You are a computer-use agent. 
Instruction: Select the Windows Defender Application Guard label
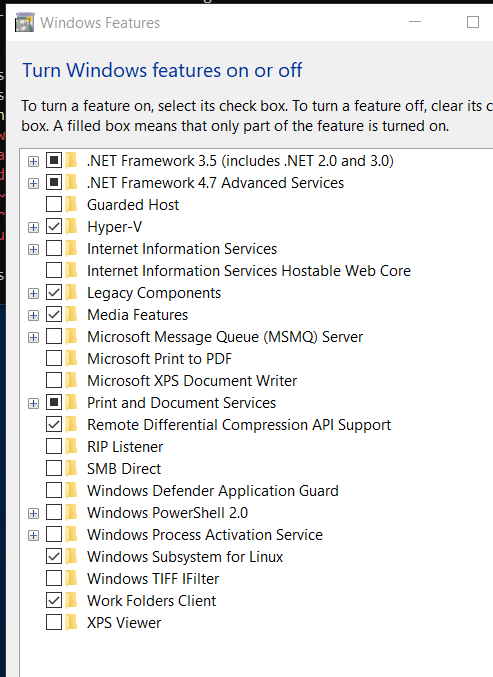tap(213, 490)
